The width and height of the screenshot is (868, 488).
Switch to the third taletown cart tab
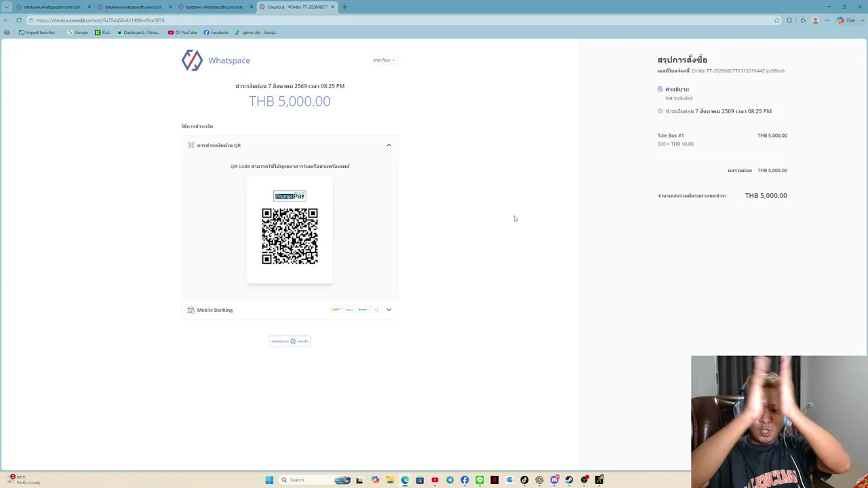coord(214,7)
